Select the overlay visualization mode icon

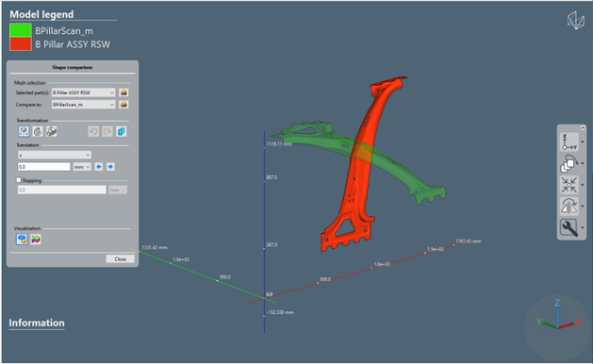pyautogui.click(x=22, y=240)
